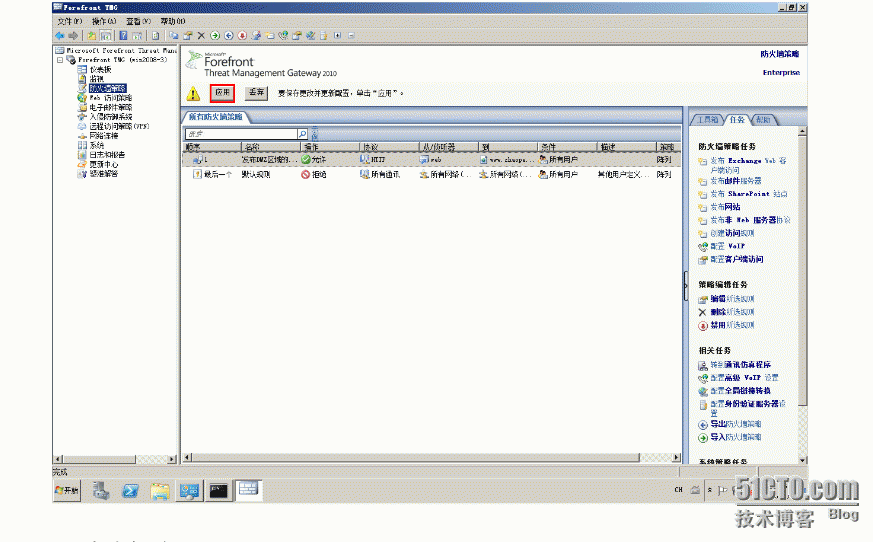Click 发布网站 task link

pos(725,207)
